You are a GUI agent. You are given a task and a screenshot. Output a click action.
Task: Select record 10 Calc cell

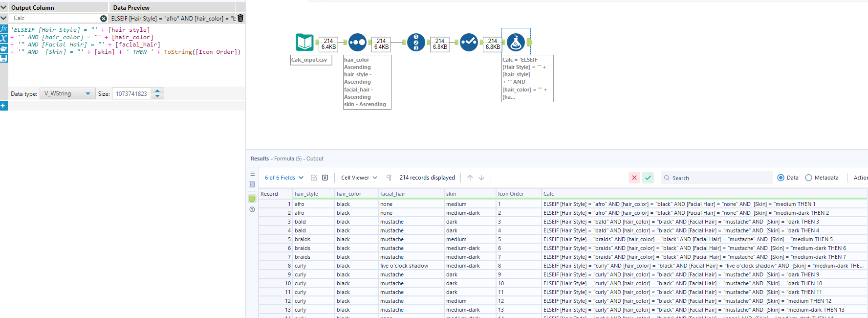[x=704, y=283]
